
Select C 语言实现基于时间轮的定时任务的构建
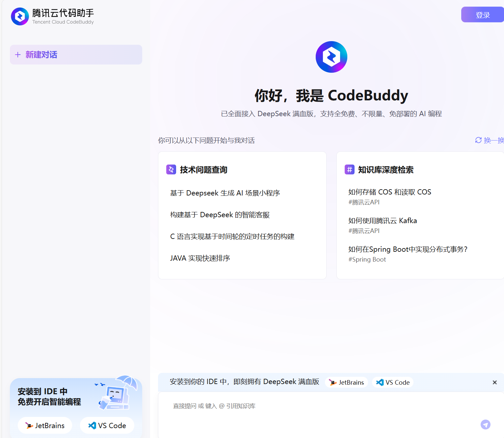(232, 236)
